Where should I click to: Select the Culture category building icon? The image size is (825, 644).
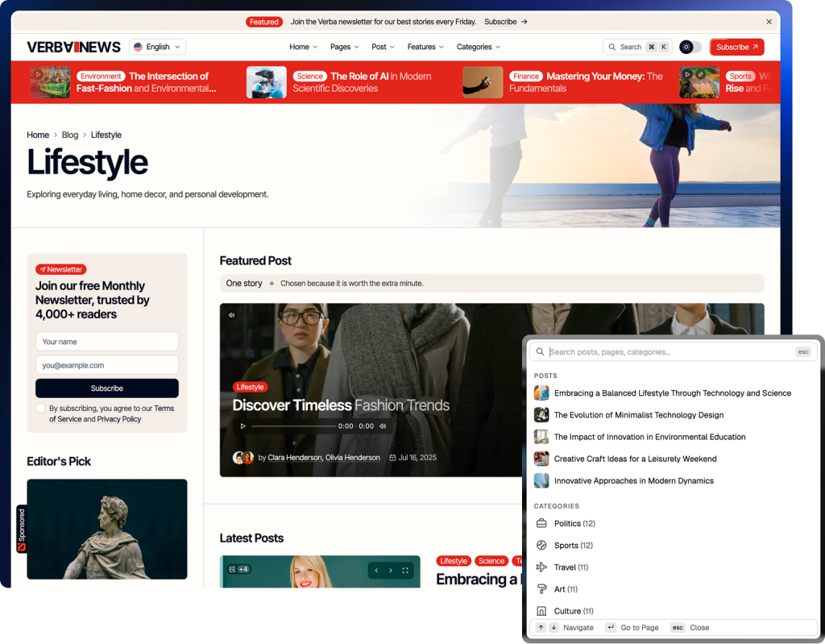click(x=541, y=611)
